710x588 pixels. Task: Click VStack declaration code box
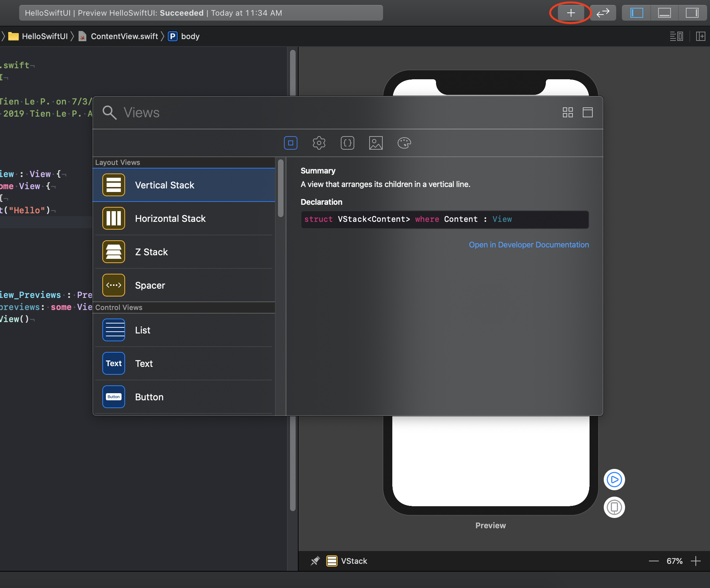[x=445, y=219]
